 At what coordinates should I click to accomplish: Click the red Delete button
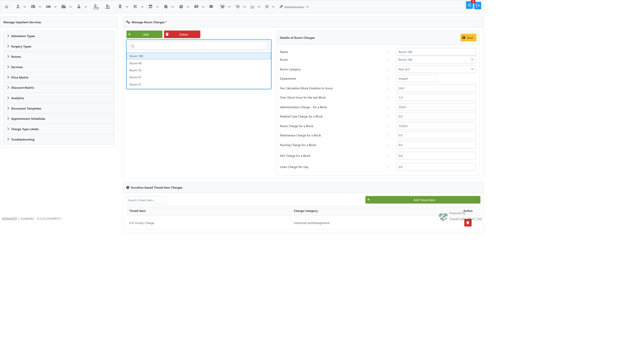click(182, 34)
